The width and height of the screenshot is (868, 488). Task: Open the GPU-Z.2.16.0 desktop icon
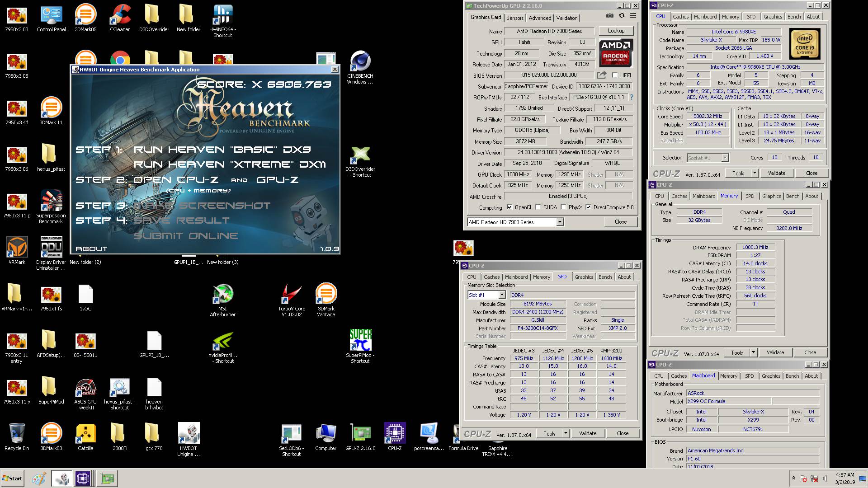[360, 437]
